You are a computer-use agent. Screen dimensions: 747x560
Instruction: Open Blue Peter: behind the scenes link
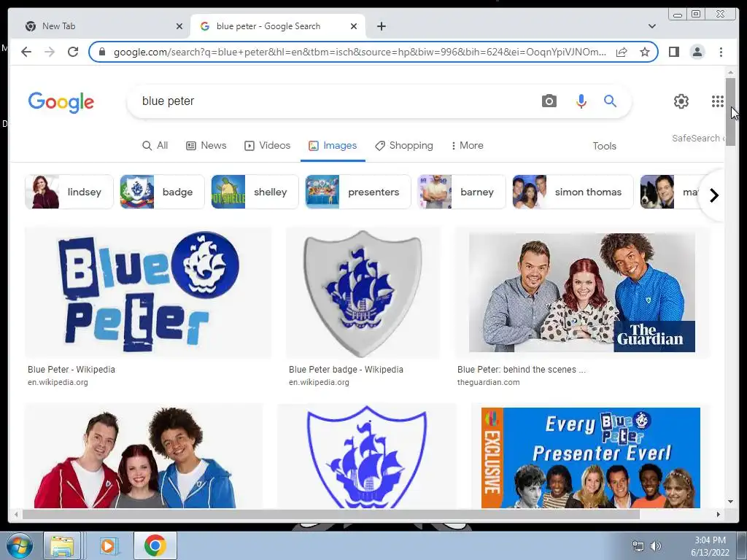(x=521, y=370)
